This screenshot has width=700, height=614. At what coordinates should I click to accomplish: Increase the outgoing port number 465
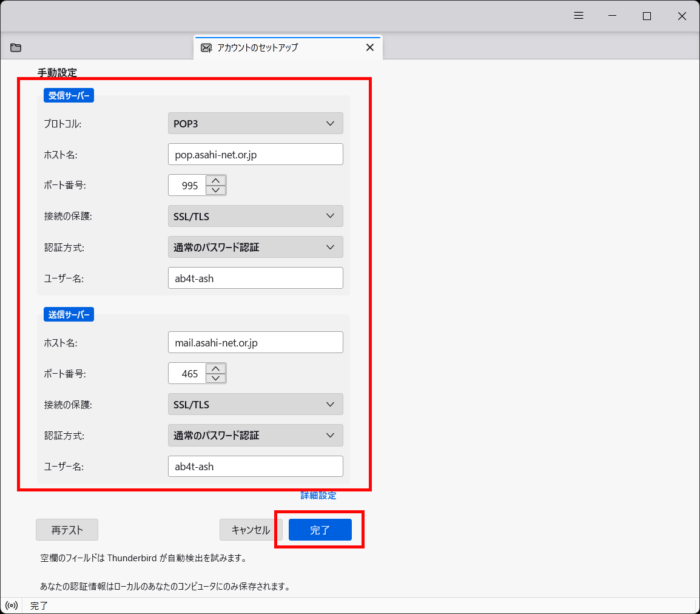click(215, 369)
